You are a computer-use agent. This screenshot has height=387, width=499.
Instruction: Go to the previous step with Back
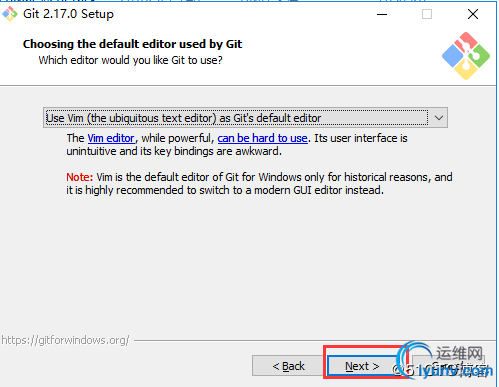pyautogui.click(x=288, y=366)
